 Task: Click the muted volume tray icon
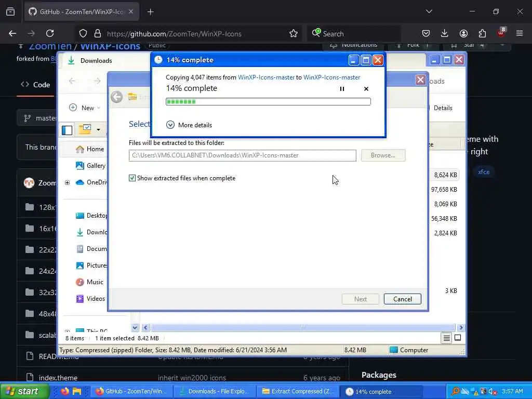493,392
